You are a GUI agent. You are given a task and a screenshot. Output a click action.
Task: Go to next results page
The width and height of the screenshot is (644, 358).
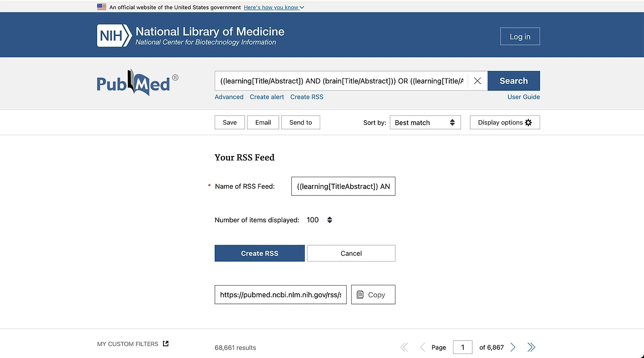click(513, 347)
